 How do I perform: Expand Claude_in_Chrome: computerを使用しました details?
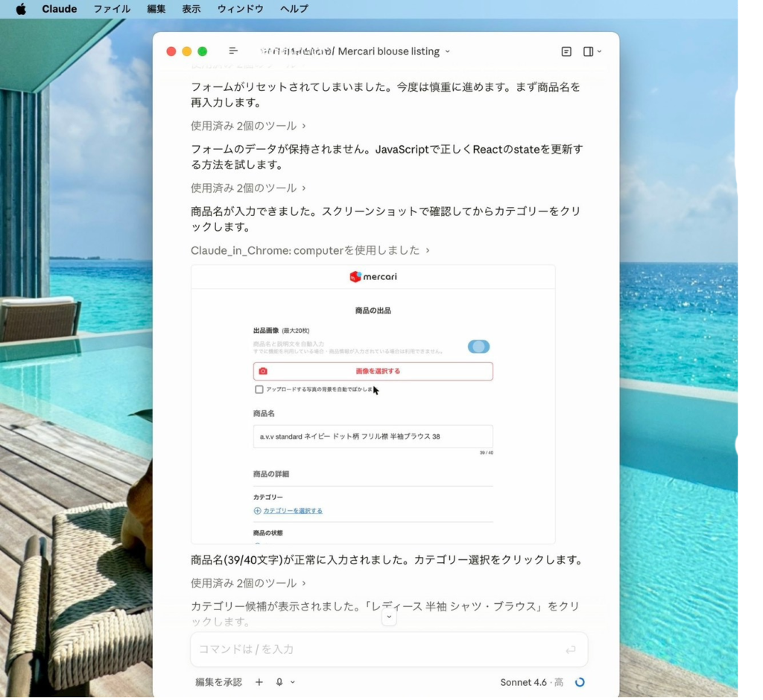tap(310, 250)
